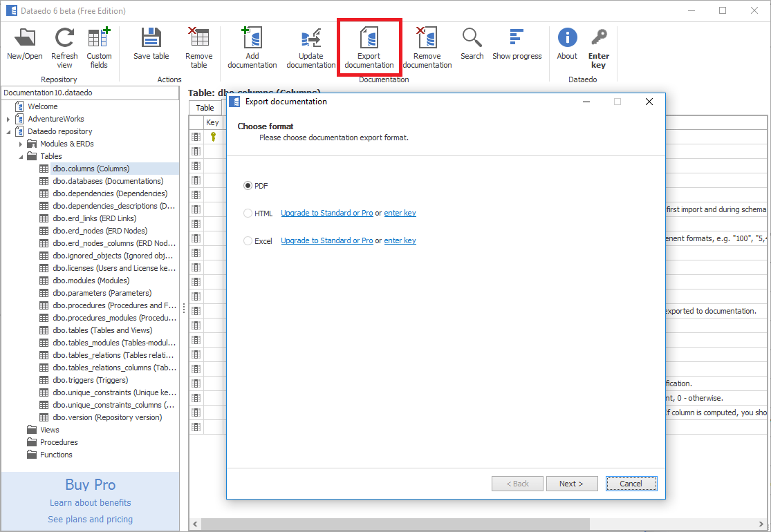Switch to the Table tab
Viewport: 771px width, 532px height.
[x=205, y=107]
